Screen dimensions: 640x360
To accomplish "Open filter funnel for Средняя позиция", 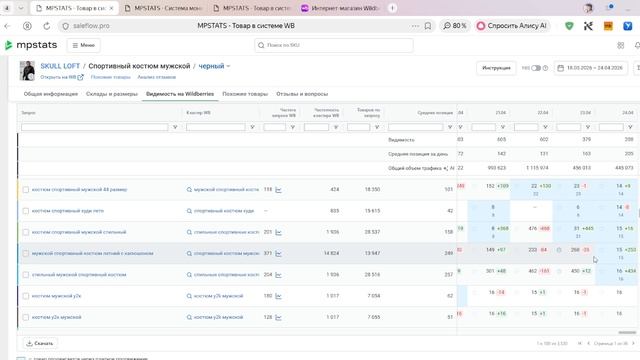I will (x=450, y=127).
